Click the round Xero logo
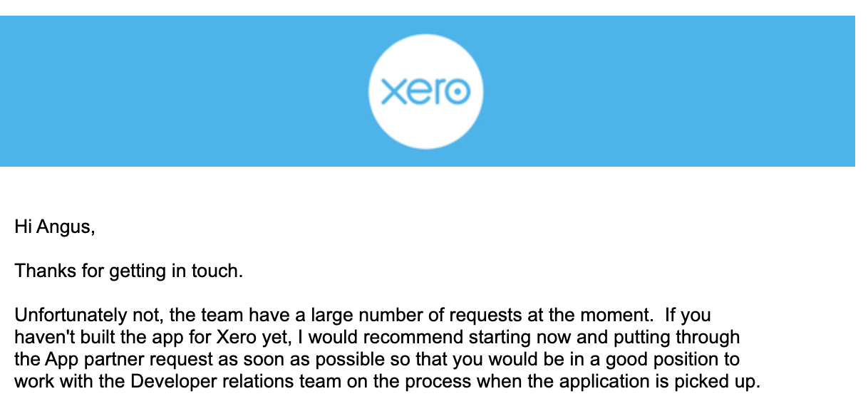The image size is (868, 416). [425, 91]
